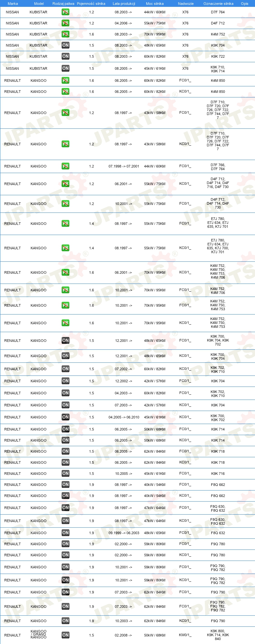Click diesel ON icon for Kangoo K9K 716

pyautogui.click(x=65, y=474)
